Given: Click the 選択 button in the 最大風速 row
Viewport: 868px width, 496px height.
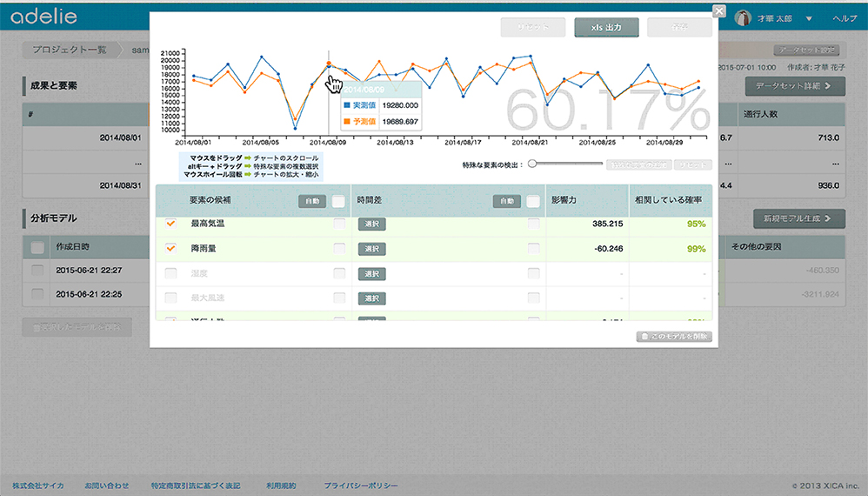Looking at the screenshot, I should [x=372, y=299].
